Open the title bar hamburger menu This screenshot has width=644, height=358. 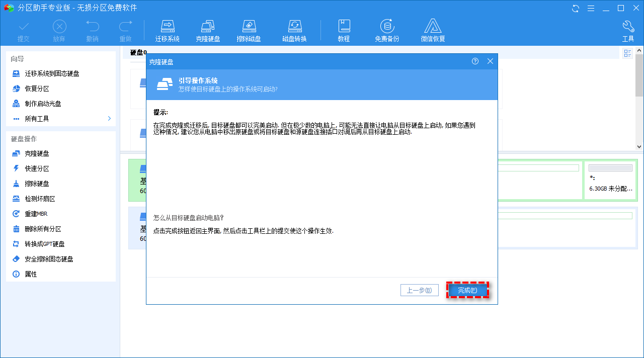(x=591, y=8)
